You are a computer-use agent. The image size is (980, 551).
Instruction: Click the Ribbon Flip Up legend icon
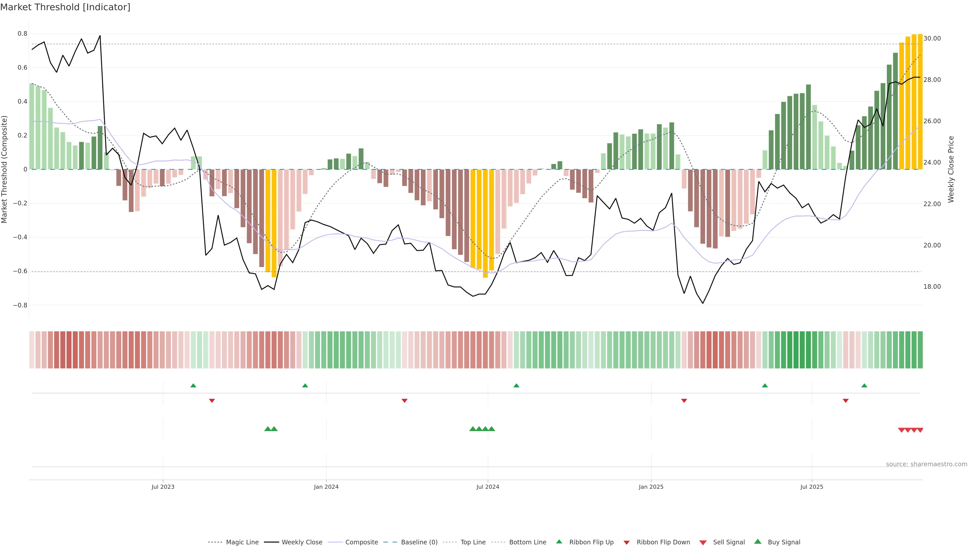[559, 542]
